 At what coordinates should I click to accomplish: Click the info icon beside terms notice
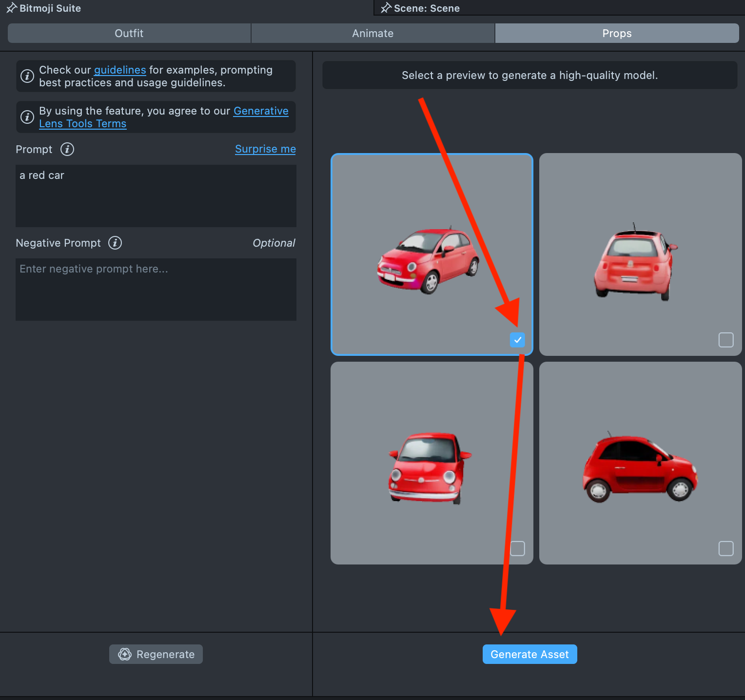[27, 117]
